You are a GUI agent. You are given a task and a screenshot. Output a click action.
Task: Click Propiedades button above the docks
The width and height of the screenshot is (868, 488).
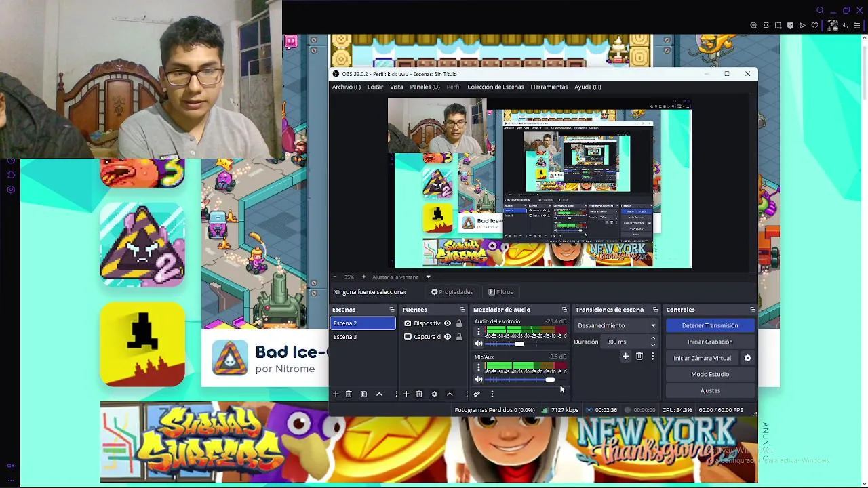452,292
